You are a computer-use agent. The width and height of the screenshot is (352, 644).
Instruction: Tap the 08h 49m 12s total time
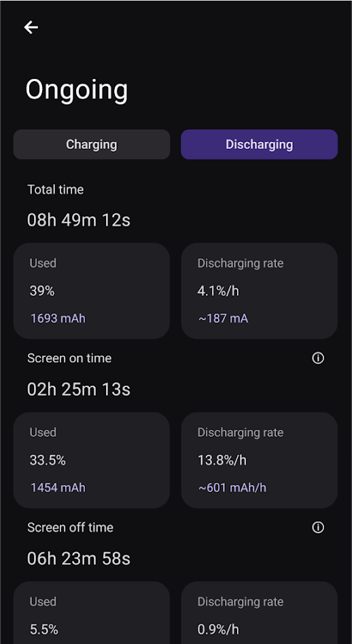pos(79,220)
